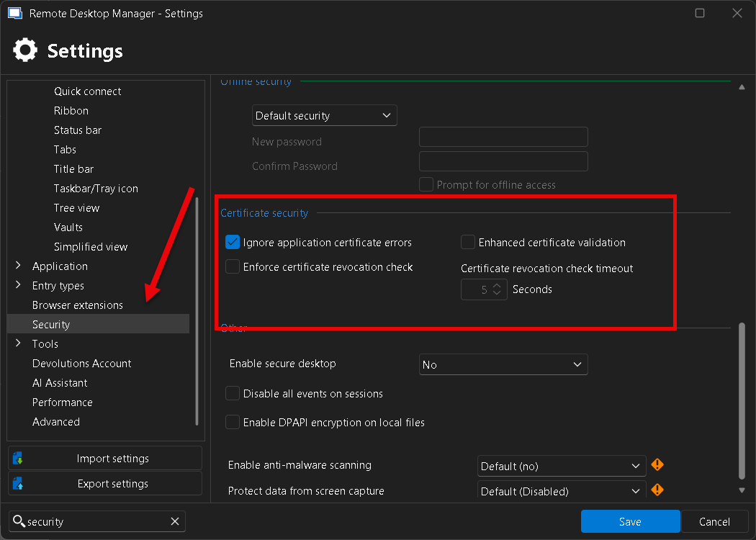Open the Protect data from screen capture dropdown

click(562, 491)
